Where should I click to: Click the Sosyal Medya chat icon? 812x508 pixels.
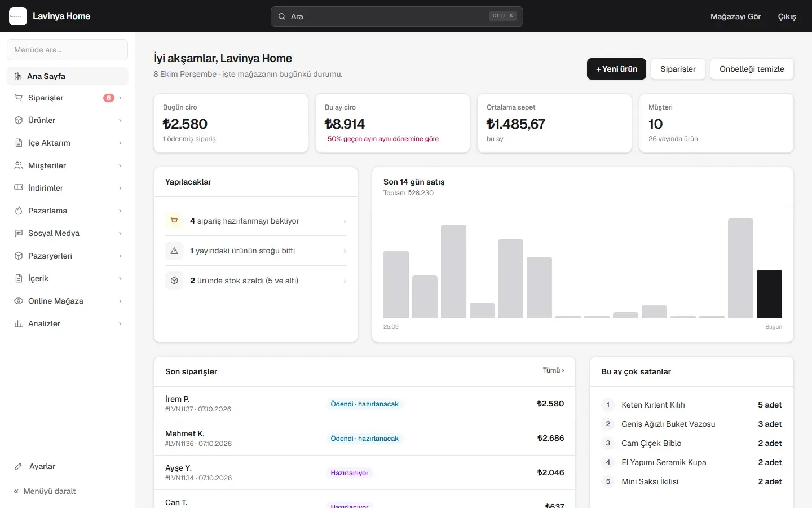coord(18,233)
